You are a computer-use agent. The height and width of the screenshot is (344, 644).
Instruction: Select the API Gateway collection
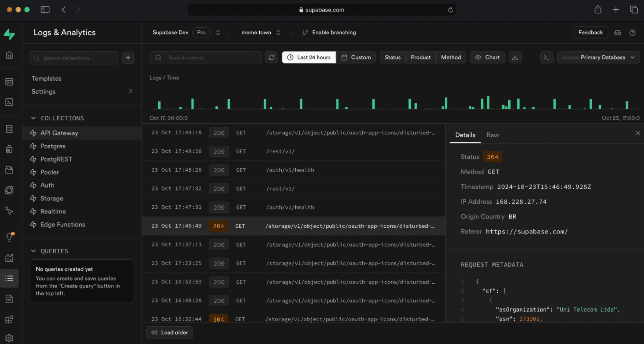coord(82,133)
